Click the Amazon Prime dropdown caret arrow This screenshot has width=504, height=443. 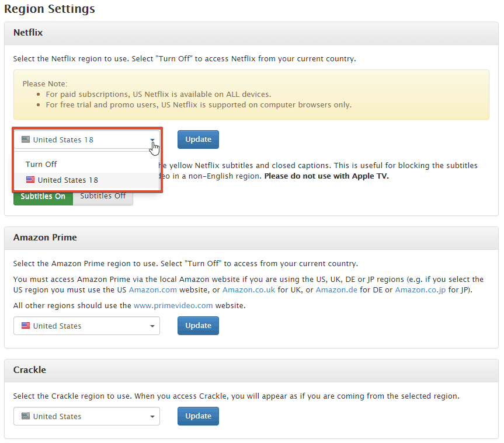152,326
